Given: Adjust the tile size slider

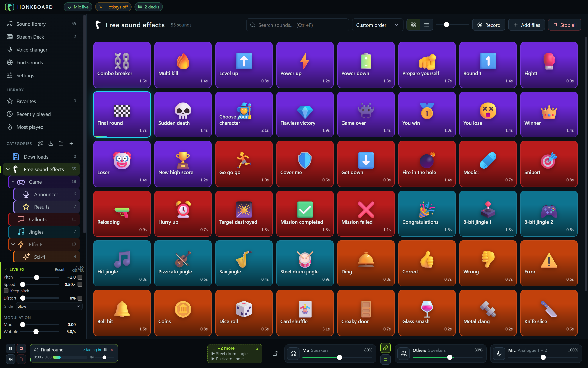Looking at the screenshot, I should (453, 25).
